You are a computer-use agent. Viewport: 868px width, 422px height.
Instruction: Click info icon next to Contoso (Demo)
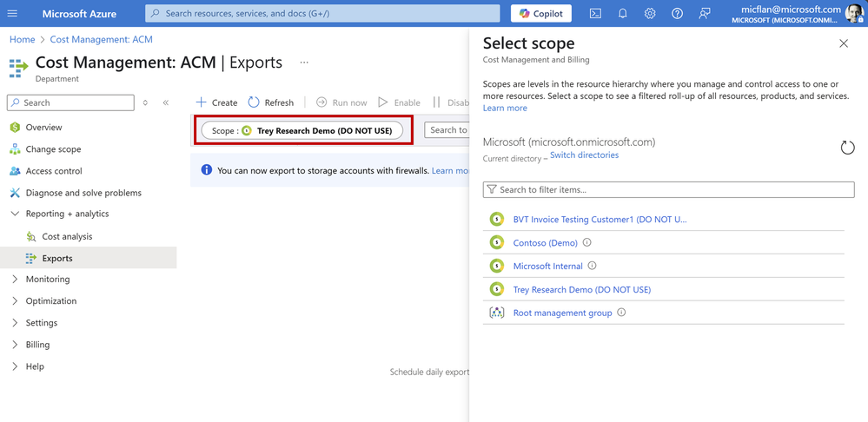tap(588, 242)
